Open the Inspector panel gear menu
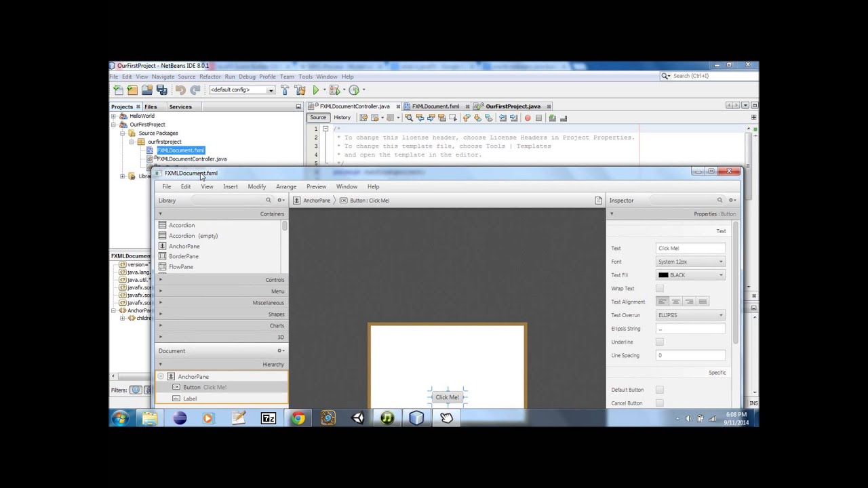 [732, 200]
